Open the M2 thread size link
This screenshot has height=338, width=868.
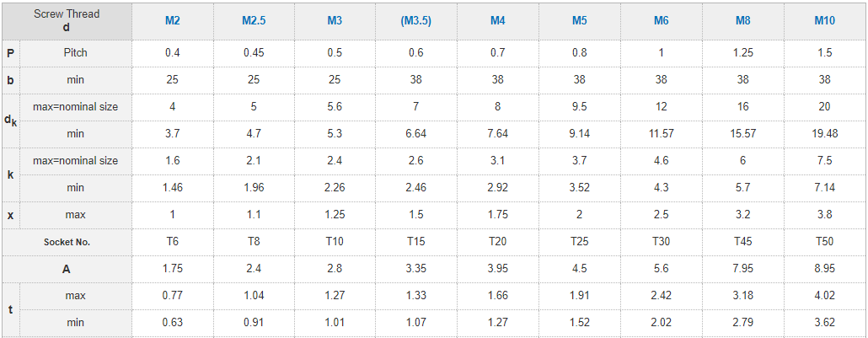[x=172, y=20]
